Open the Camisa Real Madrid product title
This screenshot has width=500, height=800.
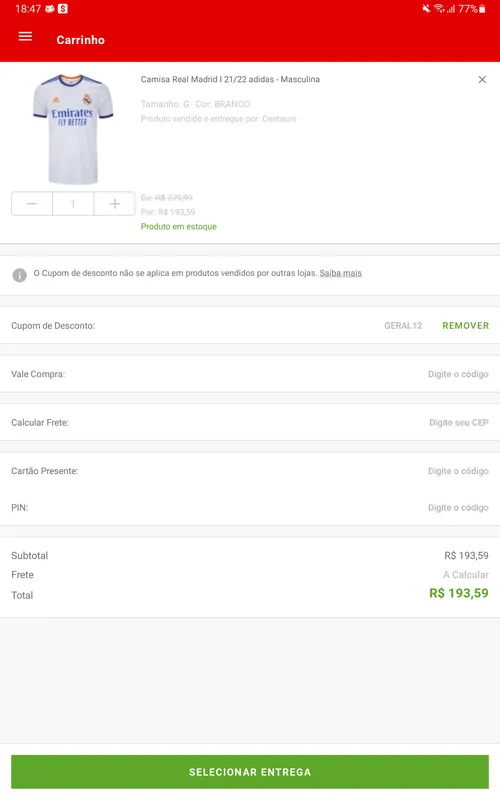[230, 80]
